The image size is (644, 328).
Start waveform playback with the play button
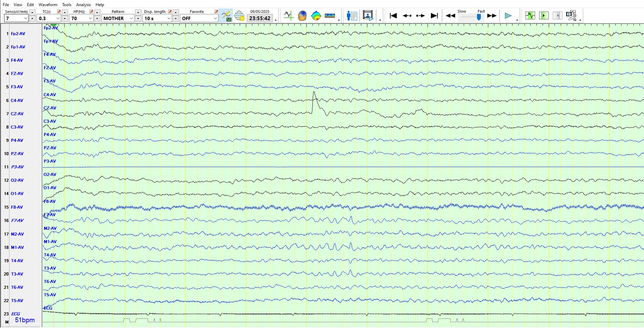508,16
